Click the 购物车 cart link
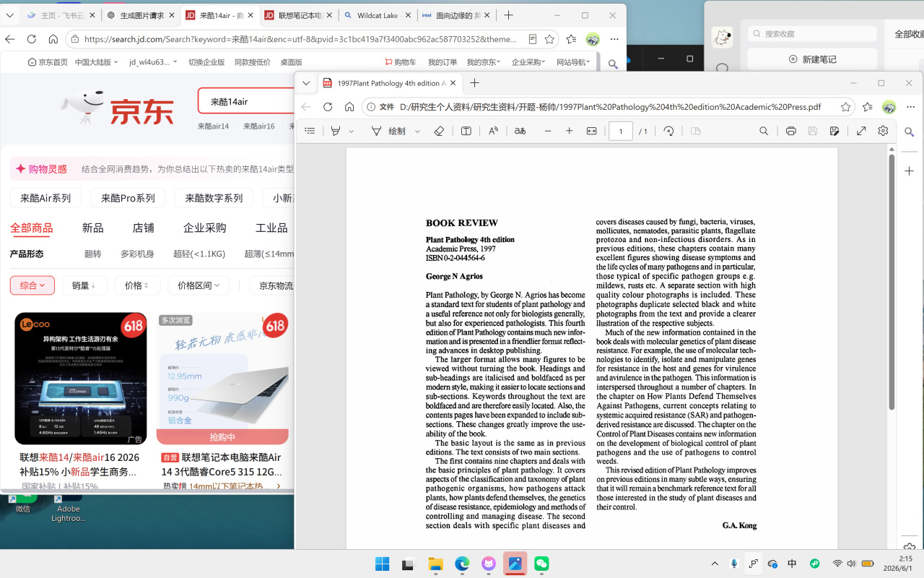The height and width of the screenshot is (578, 924). [x=401, y=62]
